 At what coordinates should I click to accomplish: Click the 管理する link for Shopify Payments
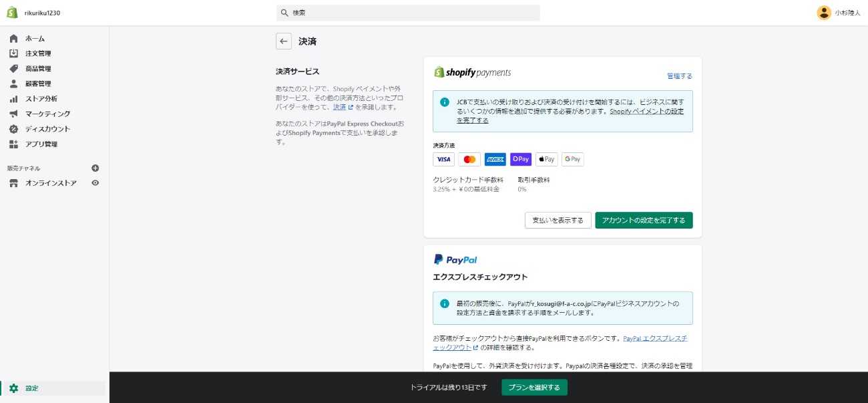(x=679, y=76)
